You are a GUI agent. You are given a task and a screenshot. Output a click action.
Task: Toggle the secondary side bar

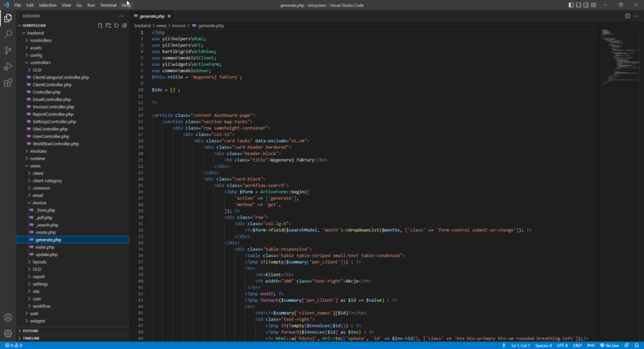coord(586,5)
